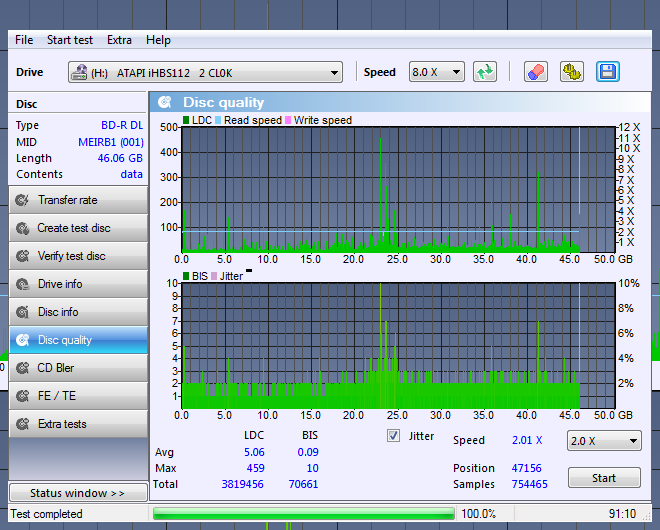Click the drive icon in Drive combo box

pos(79,72)
